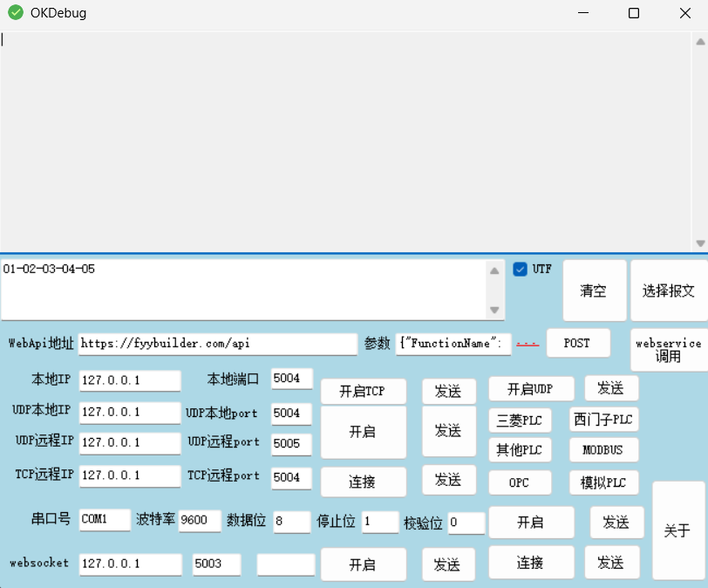Open the MODBUS button
The image size is (708, 588).
(x=603, y=450)
